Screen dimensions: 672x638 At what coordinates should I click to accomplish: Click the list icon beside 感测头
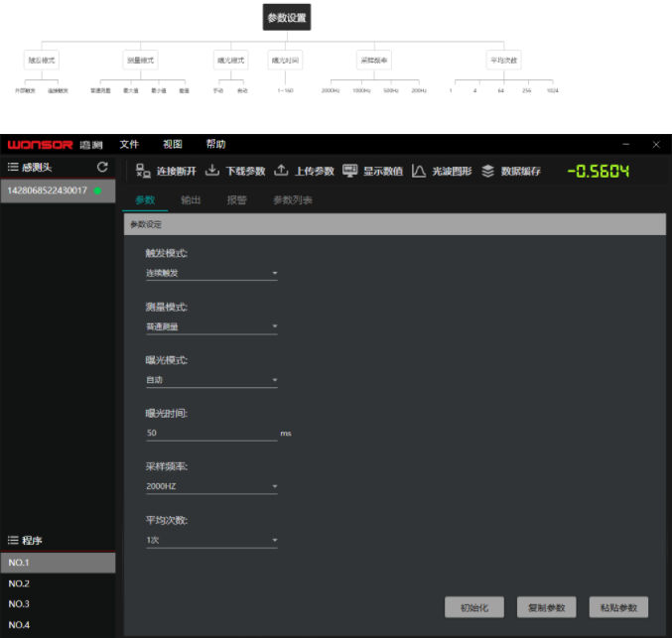(x=13, y=167)
